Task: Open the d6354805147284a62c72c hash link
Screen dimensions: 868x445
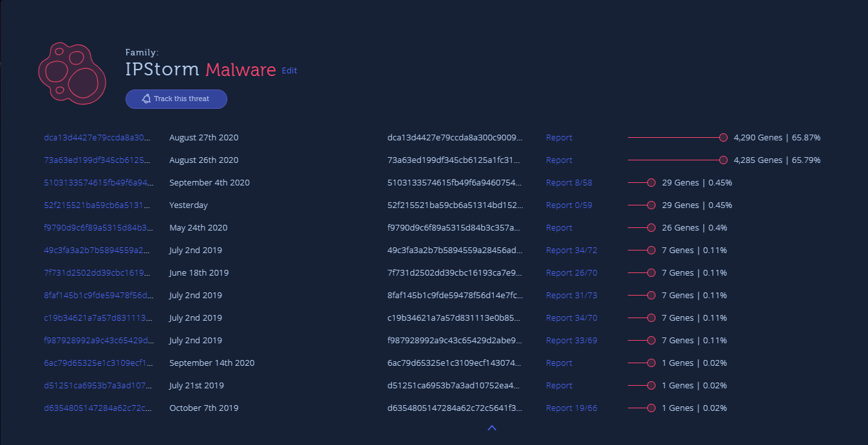Action: tap(98, 408)
